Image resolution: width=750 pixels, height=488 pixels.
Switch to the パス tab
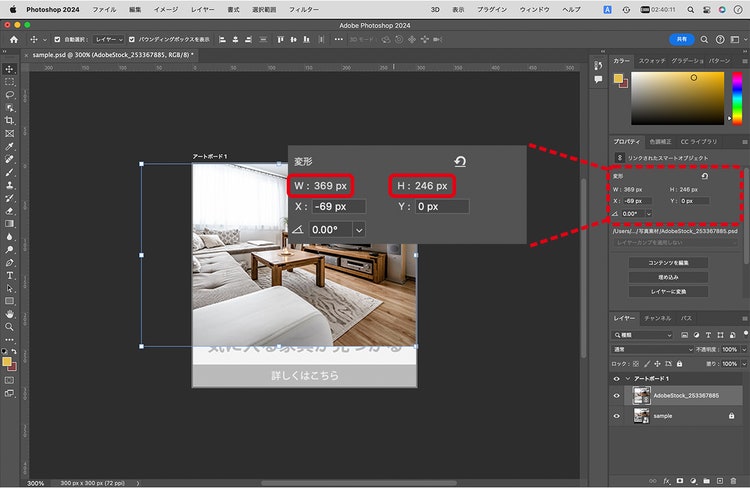pos(686,318)
